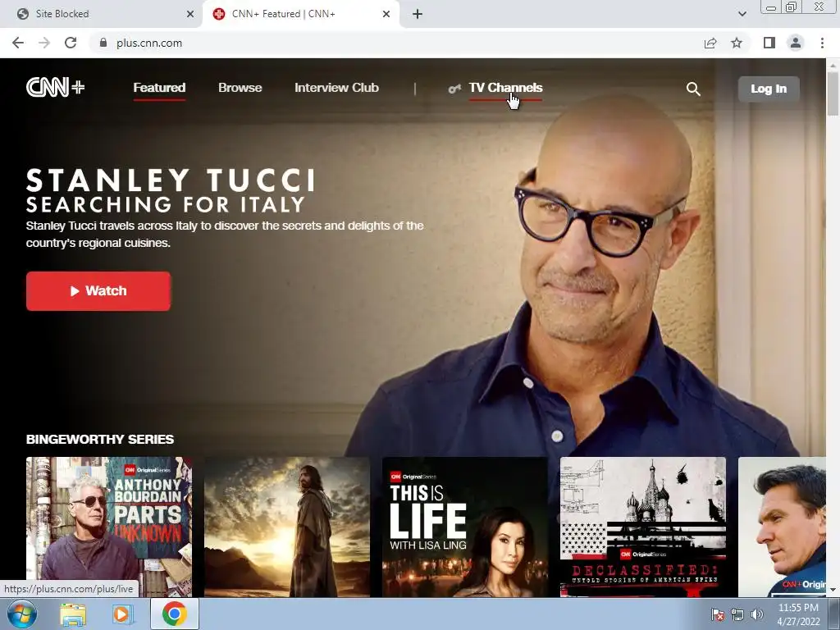
Task: Click the Stanley Tucci Searching for Italy title
Action: coord(171,190)
